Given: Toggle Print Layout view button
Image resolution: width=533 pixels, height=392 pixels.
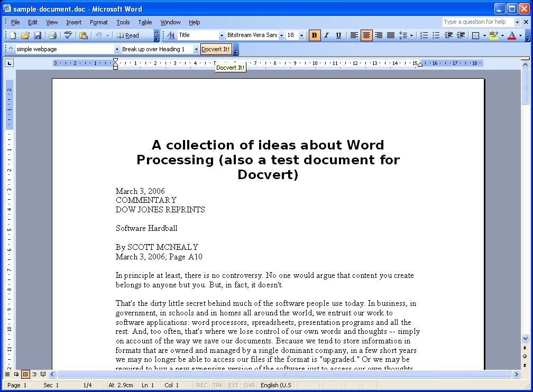Looking at the screenshot, I should tap(25, 375).
